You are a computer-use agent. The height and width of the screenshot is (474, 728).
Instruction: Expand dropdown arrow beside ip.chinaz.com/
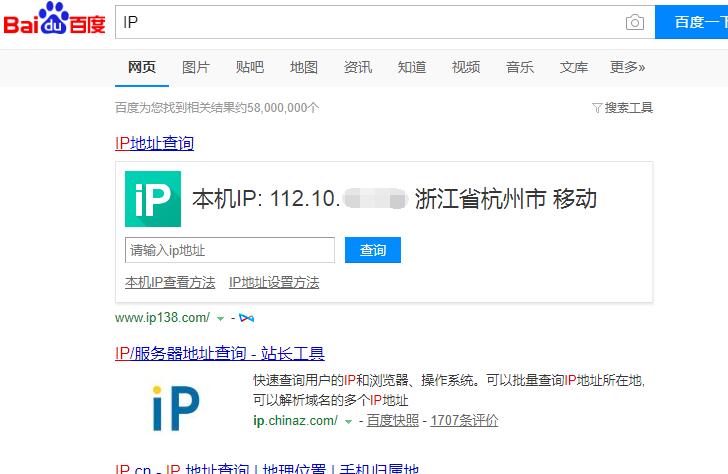click(348, 422)
